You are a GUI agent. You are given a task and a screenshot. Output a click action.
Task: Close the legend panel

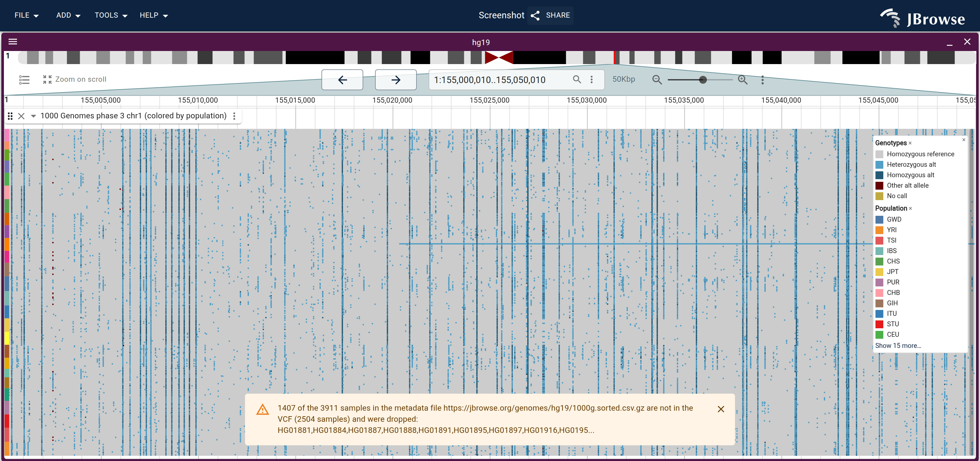tap(964, 140)
